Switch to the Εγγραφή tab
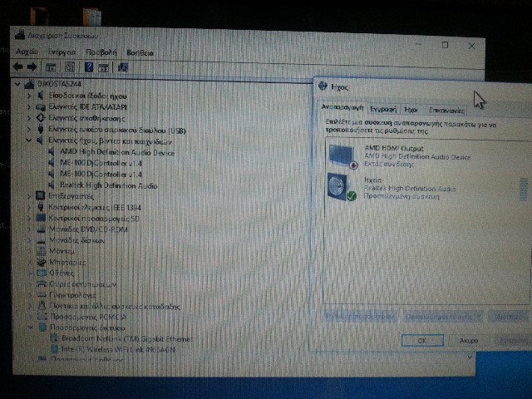The height and width of the screenshot is (399, 532). click(382, 109)
